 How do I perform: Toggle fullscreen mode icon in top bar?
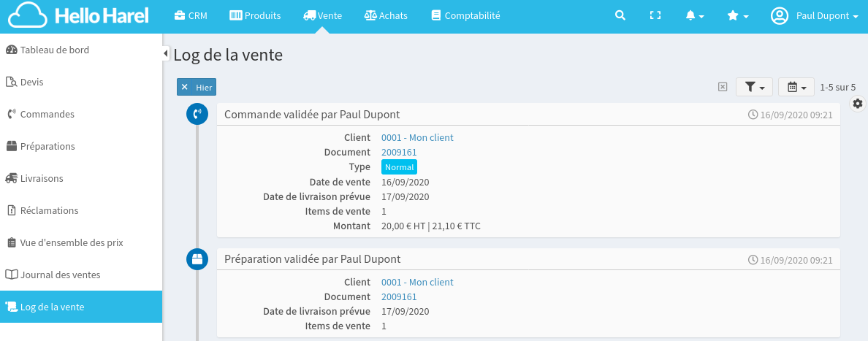pyautogui.click(x=655, y=15)
